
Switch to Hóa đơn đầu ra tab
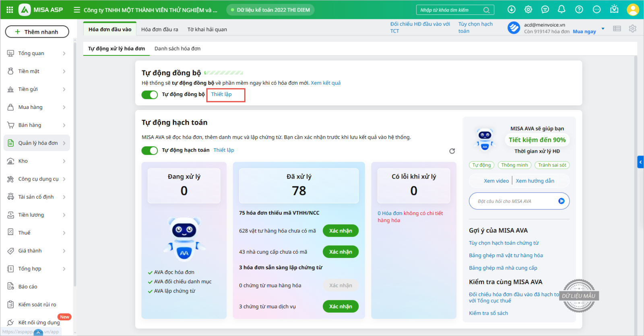pyautogui.click(x=159, y=29)
